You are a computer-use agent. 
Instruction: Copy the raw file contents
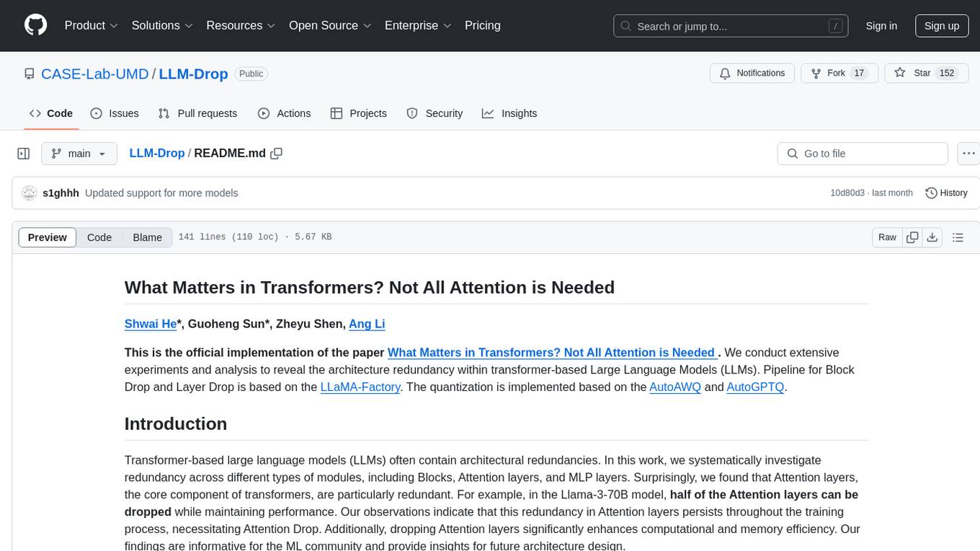pos(912,237)
